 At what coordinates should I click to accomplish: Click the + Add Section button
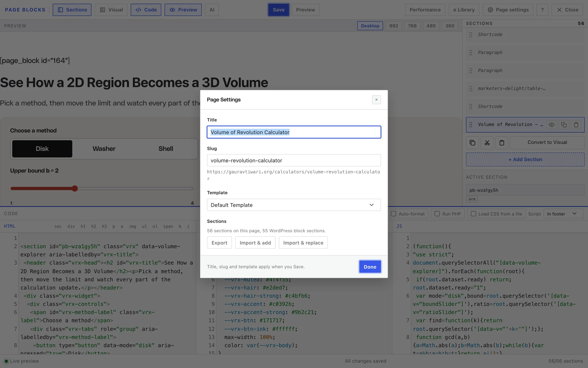tap(525, 159)
